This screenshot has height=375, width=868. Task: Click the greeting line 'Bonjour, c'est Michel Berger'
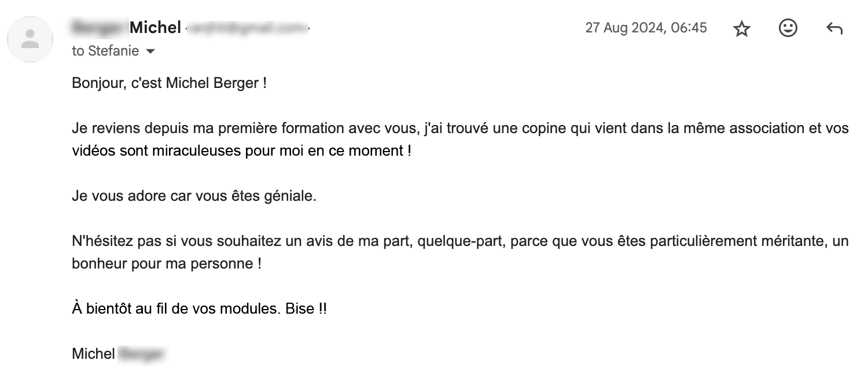pyautogui.click(x=169, y=83)
